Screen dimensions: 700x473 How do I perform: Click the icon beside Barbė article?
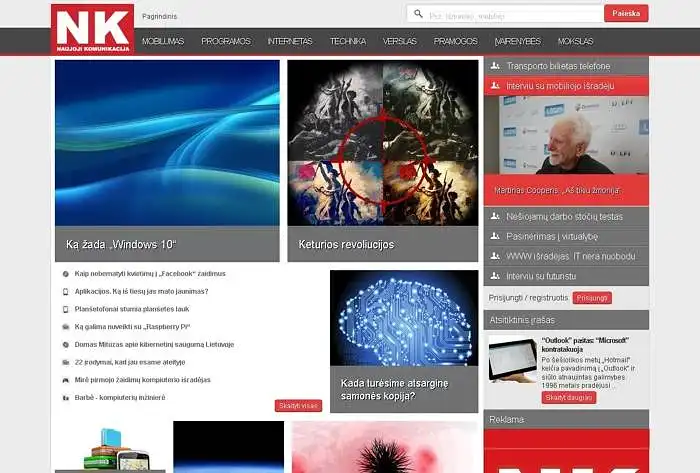[x=66, y=398]
